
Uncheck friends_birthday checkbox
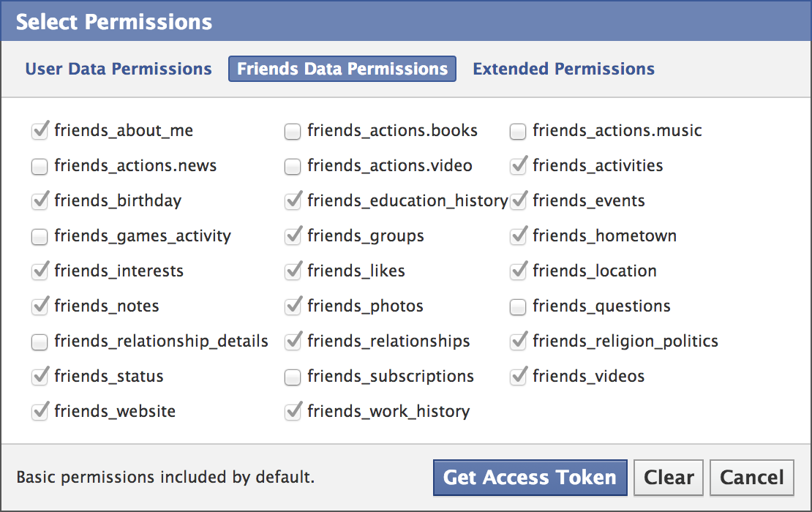click(40, 201)
